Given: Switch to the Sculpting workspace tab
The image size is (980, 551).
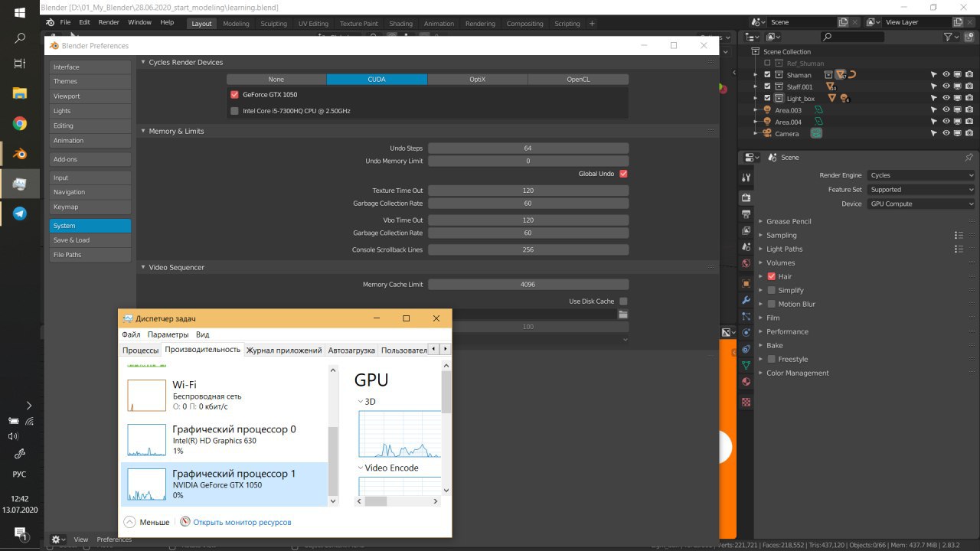Looking at the screenshot, I should pos(273,24).
